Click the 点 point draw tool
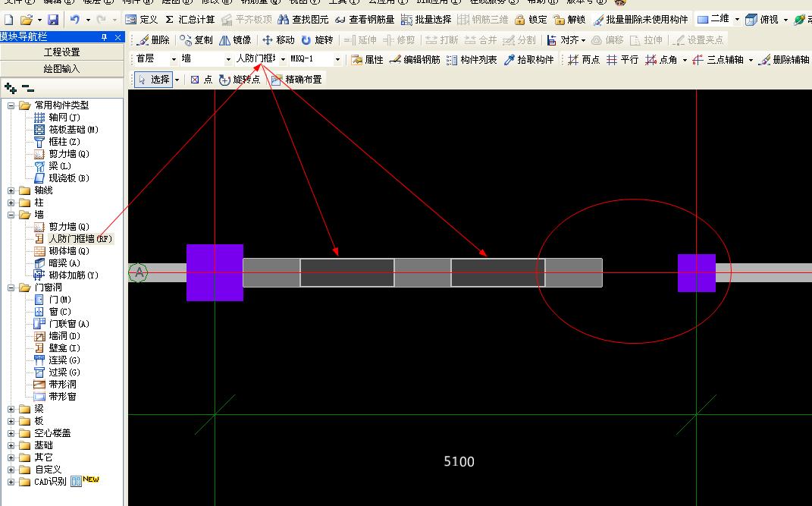This screenshot has height=506, width=812. [202, 79]
